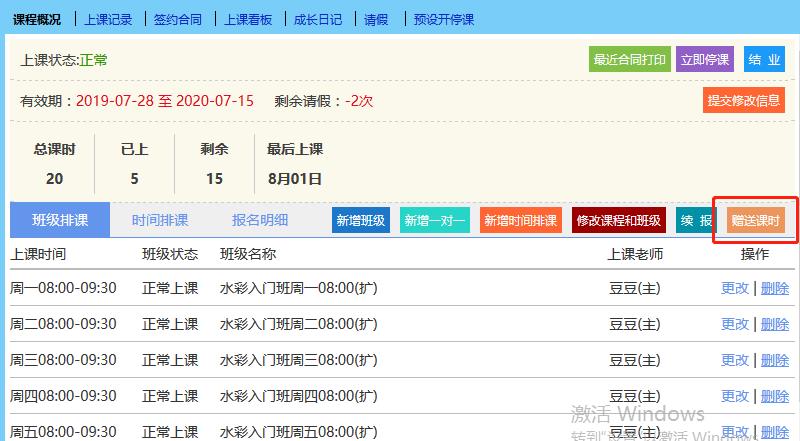Open the 上课记录 tab
Viewport: 800px width, 441px height.
107,19
